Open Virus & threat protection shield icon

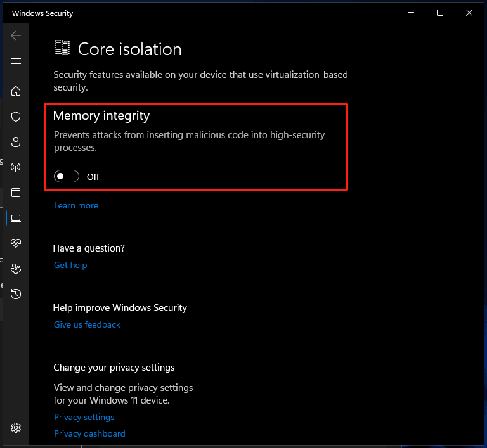[x=16, y=117]
